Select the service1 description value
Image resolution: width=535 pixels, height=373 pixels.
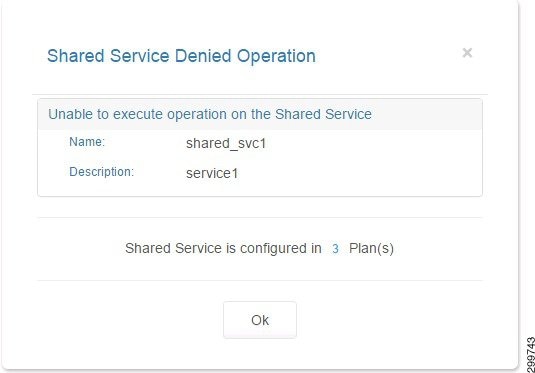[x=212, y=173]
